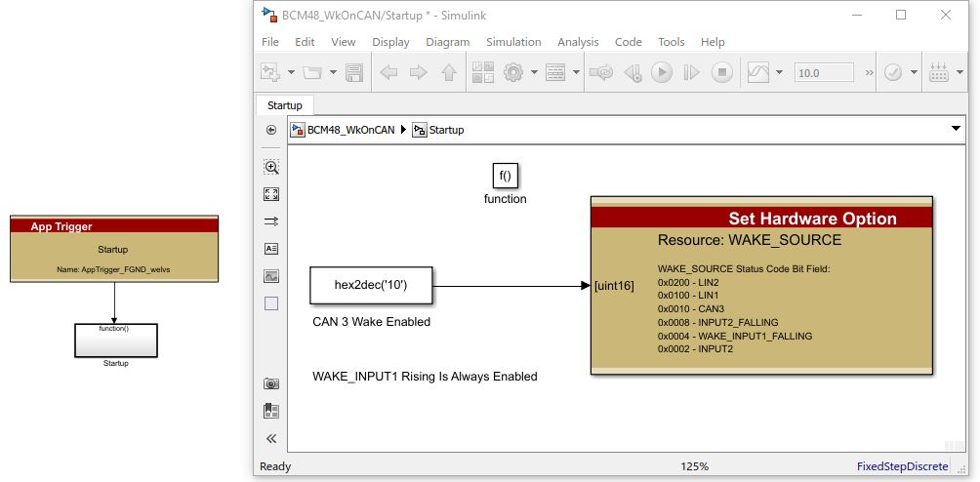980x482 pixels.
Task: Open the Display menu
Action: click(x=390, y=42)
